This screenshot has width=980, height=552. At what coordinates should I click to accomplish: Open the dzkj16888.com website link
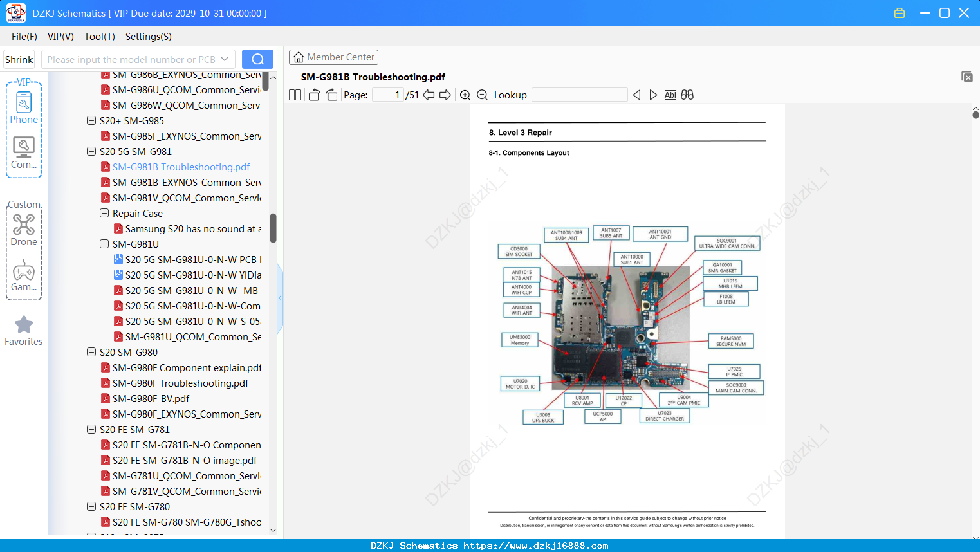536,546
